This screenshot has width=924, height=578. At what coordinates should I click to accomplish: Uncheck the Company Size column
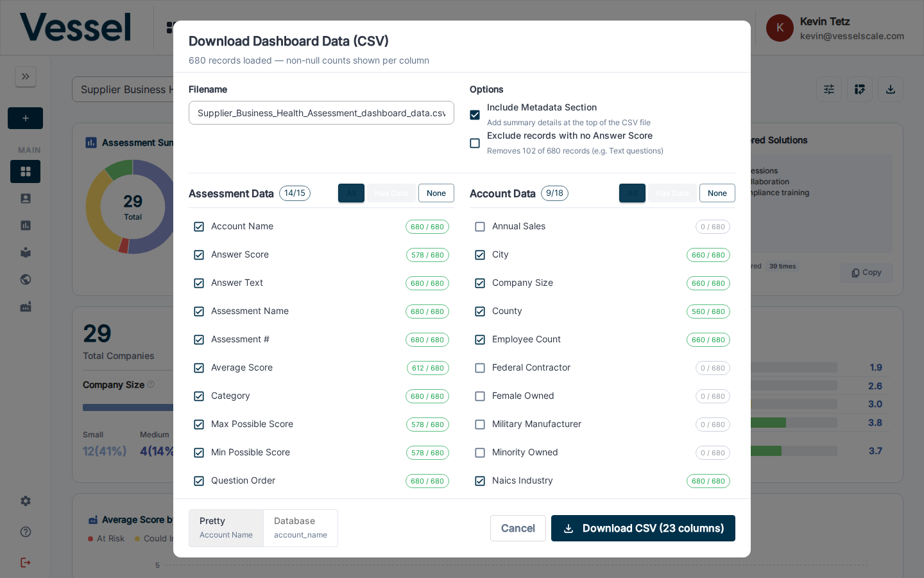click(x=480, y=283)
